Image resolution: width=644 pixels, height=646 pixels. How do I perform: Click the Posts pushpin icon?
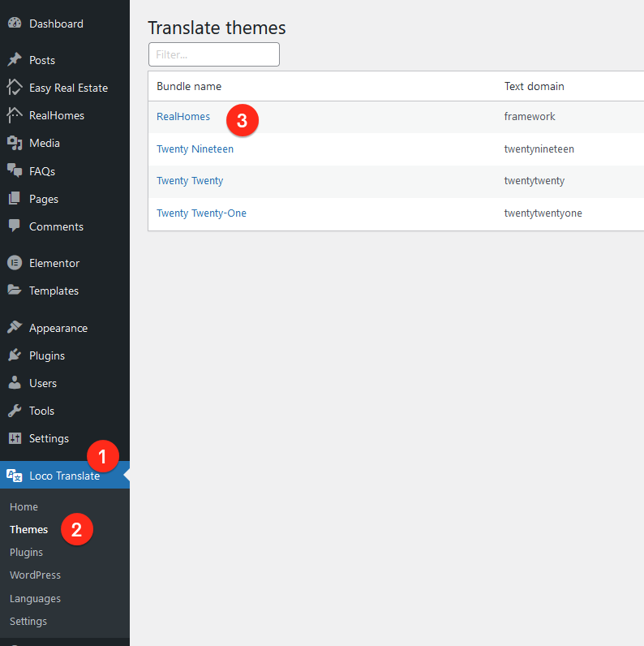15,60
